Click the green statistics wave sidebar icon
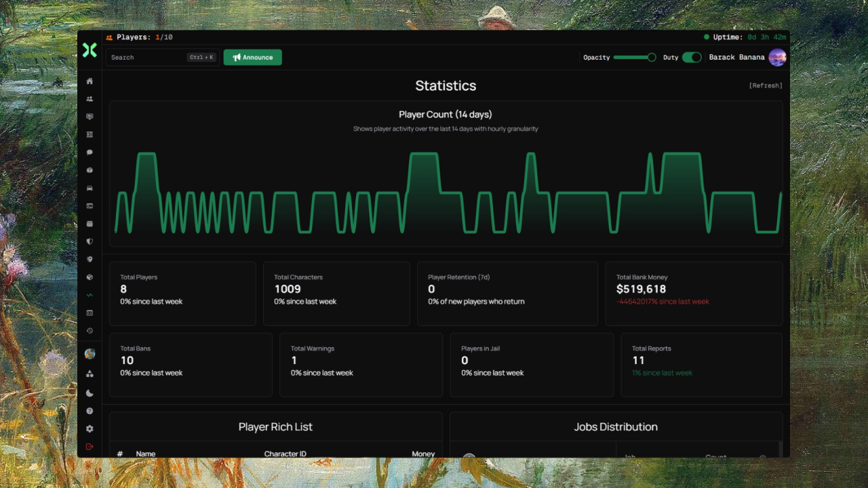Image resolution: width=868 pixels, height=488 pixels. tap(90, 296)
